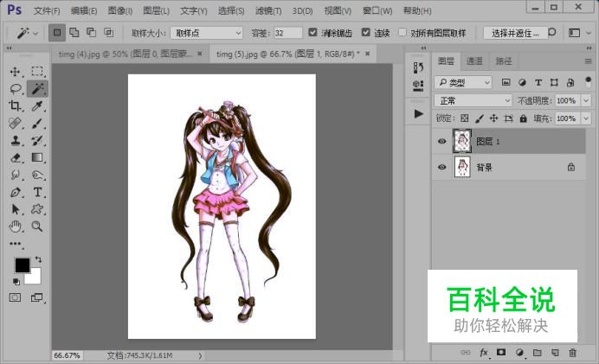Screen dimensions: 599x364
Task: Switch to the 通道 tab
Action: 474,61
